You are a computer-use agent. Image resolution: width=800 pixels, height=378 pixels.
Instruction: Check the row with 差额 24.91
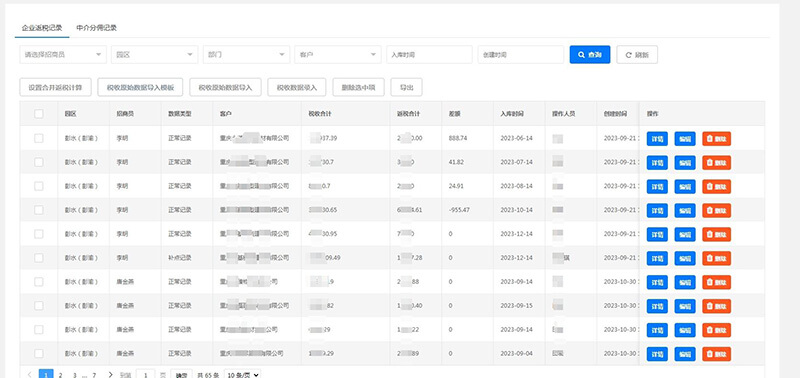tap(39, 186)
